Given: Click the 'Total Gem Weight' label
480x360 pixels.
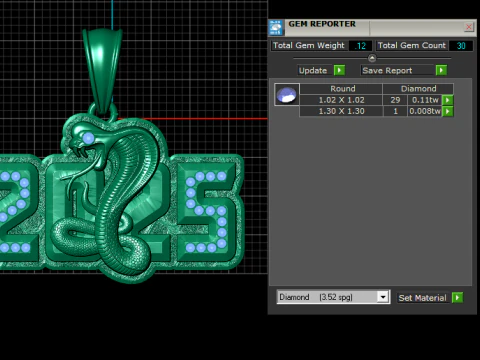Looking at the screenshot, I should (309, 45).
